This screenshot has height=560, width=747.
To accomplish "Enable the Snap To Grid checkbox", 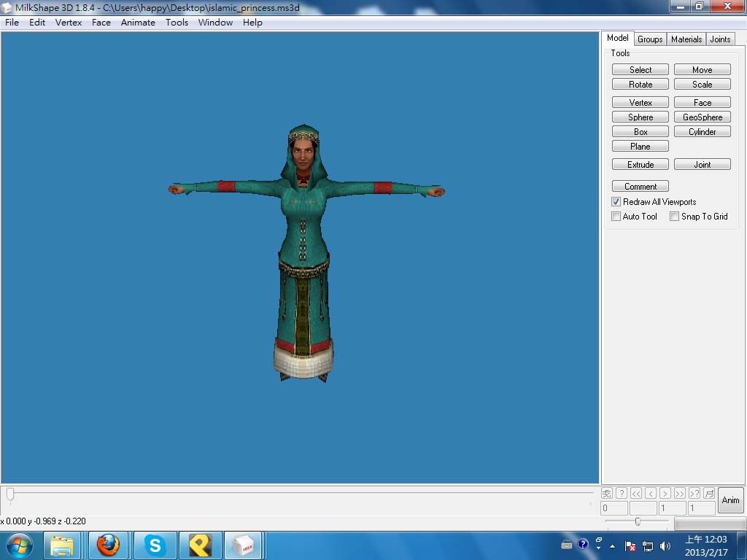I will [x=675, y=217].
